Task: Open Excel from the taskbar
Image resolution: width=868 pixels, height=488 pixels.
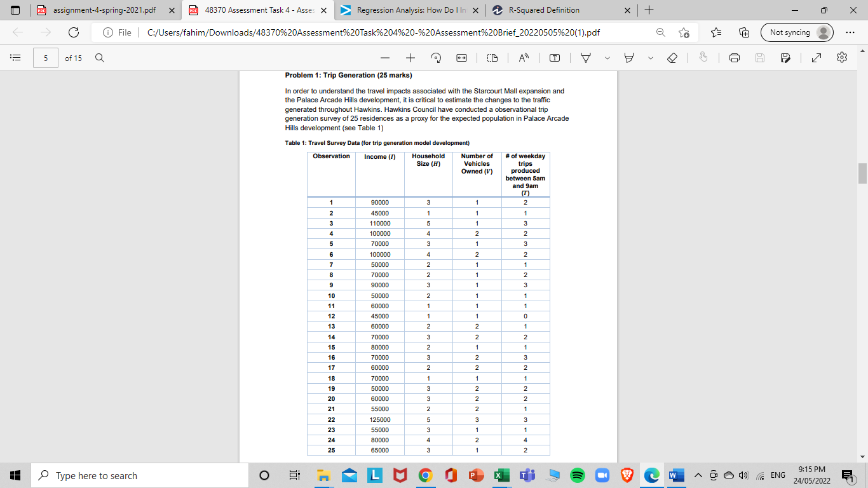Action: [502, 475]
